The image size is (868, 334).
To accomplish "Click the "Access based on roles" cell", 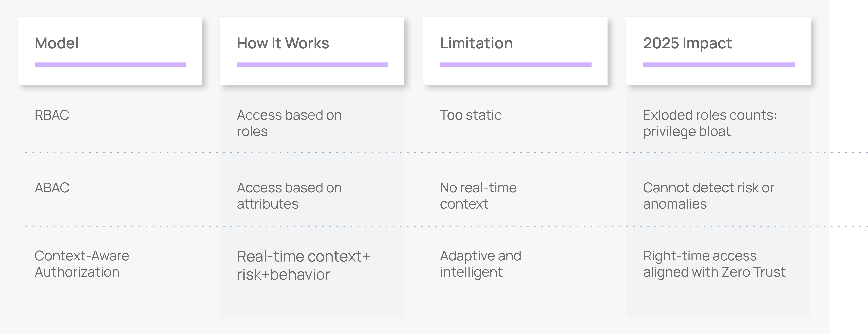I will (x=289, y=123).
